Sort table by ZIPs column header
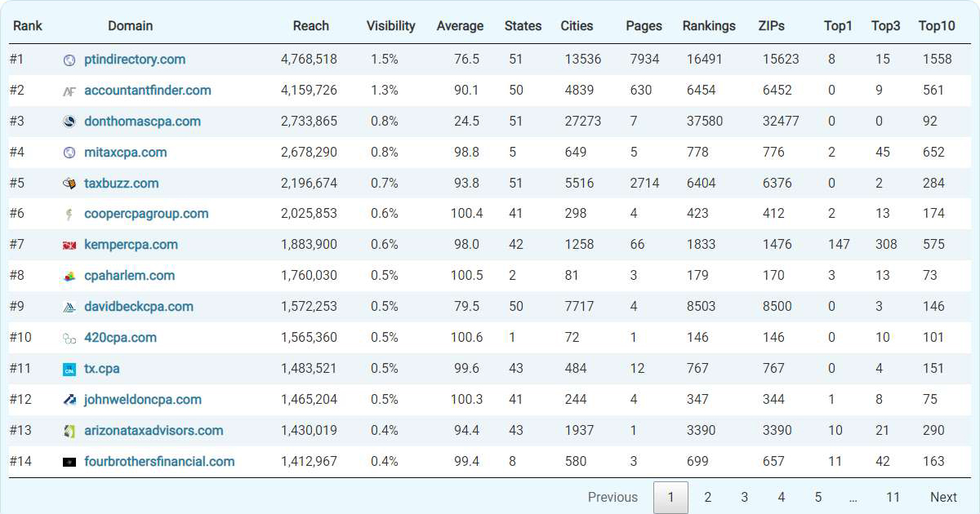 click(x=772, y=26)
